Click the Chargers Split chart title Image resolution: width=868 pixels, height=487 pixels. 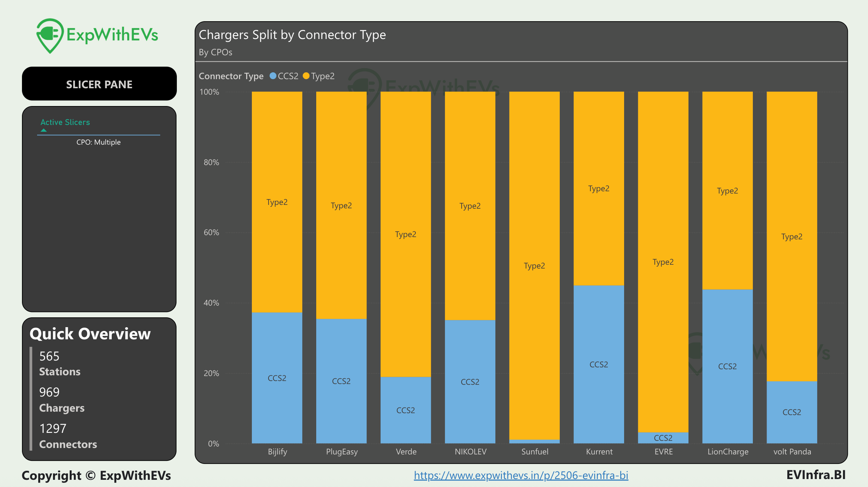click(x=292, y=35)
